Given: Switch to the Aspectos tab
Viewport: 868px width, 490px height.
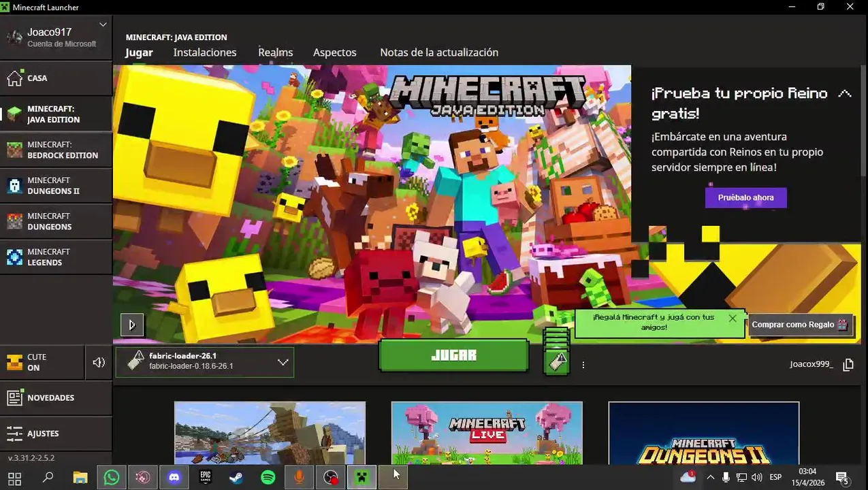Looking at the screenshot, I should pos(334,52).
